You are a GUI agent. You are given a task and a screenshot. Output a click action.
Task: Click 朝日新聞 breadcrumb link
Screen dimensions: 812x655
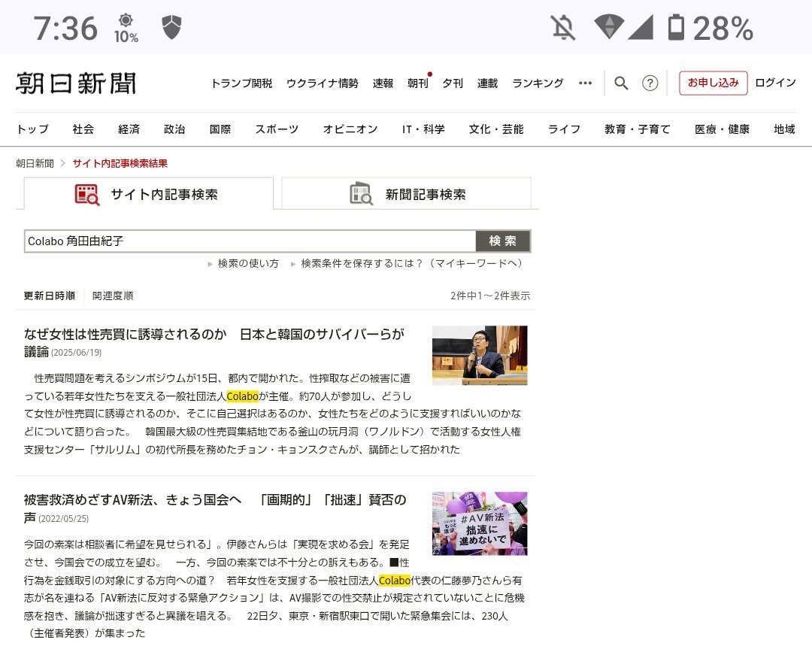click(x=35, y=164)
